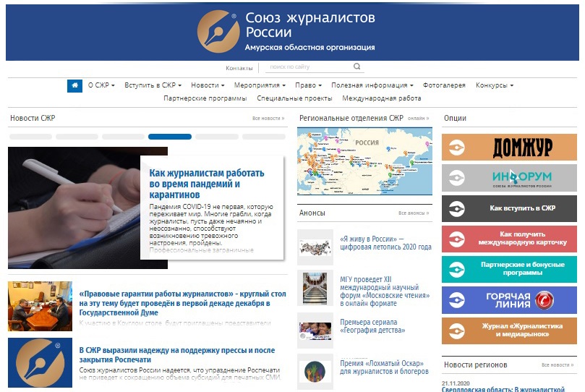
Task: Select the first news slider indicator
Action: [x=30, y=137]
